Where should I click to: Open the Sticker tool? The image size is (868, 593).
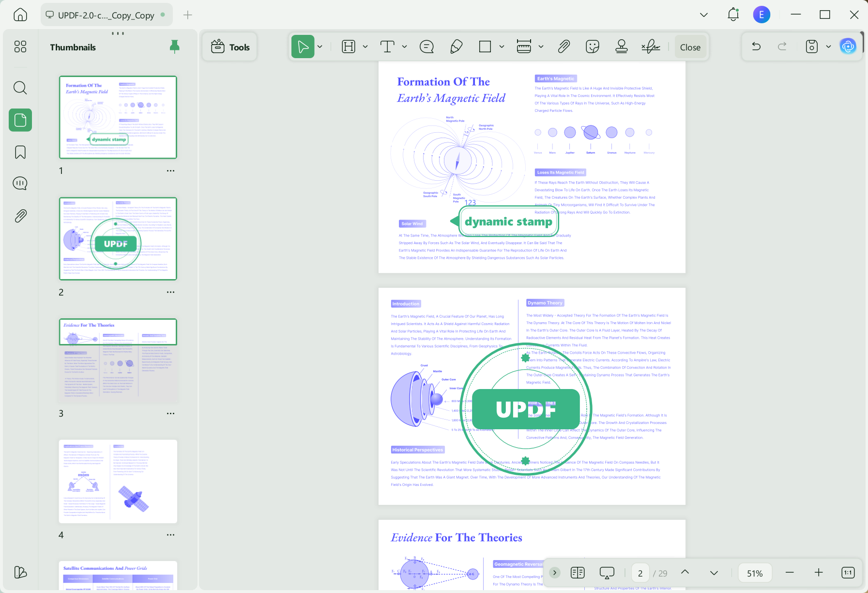(593, 47)
